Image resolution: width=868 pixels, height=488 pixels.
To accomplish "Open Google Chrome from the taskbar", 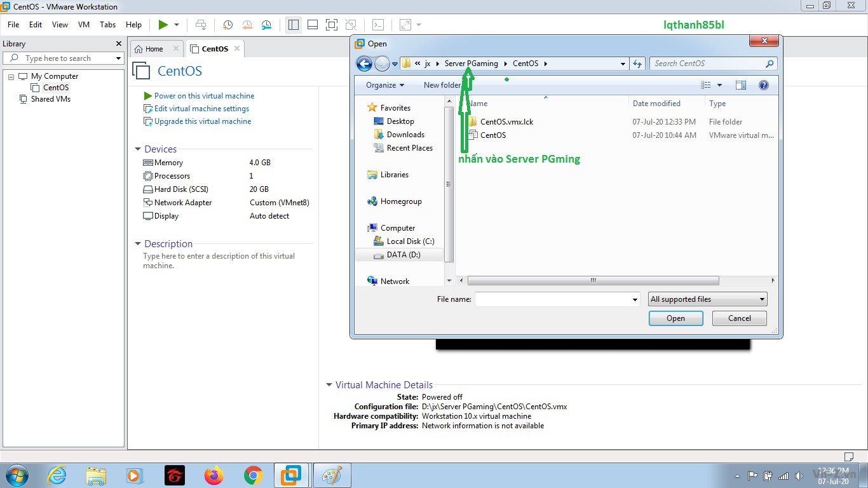I will tap(253, 475).
